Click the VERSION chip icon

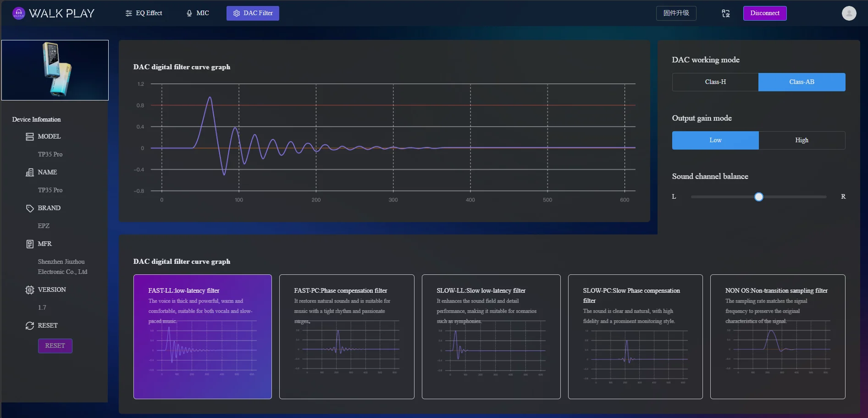coord(30,290)
